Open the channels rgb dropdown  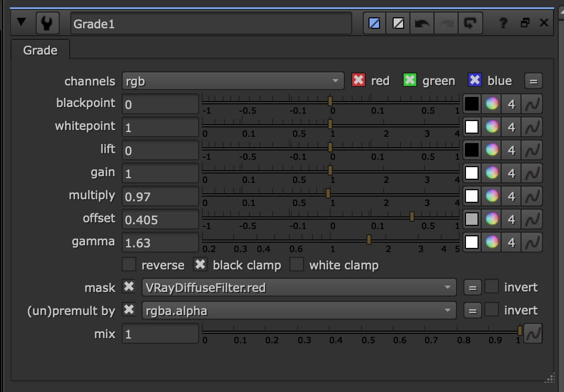tap(233, 81)
